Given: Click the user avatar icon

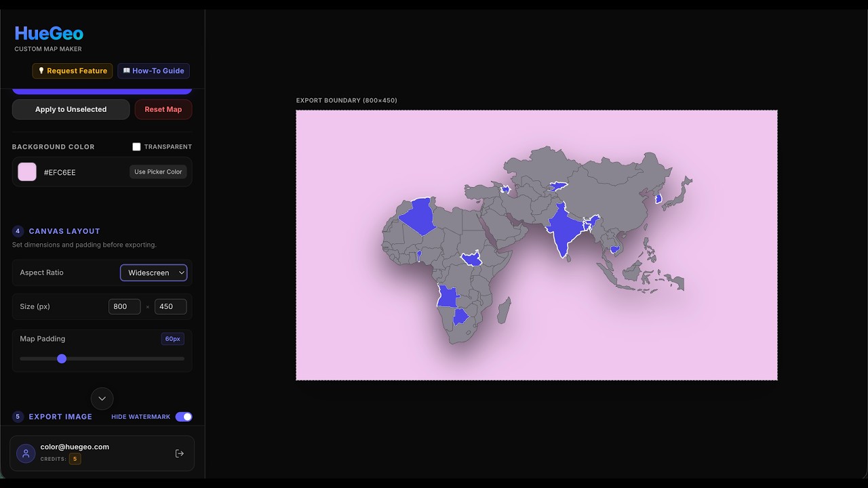Looking at the screenshot, I should click(x=26, y=453).
